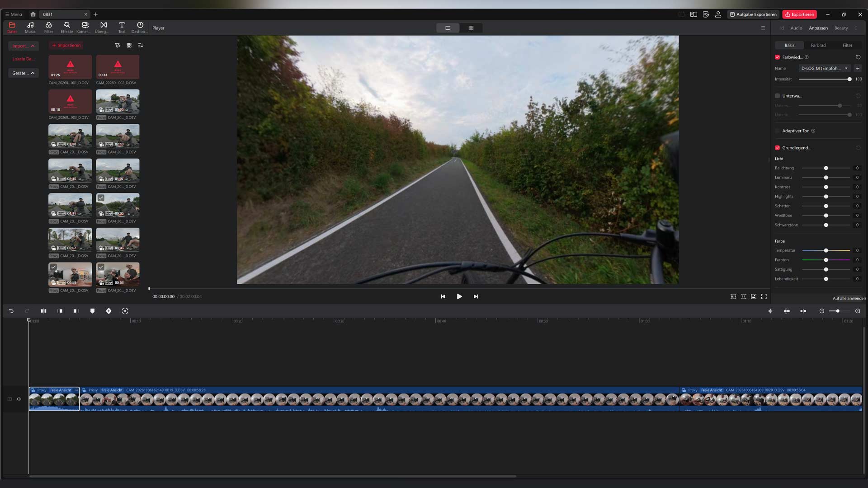
Task: Select the Filter sub-tab in Anpassen
Action: tap(847, 45)
